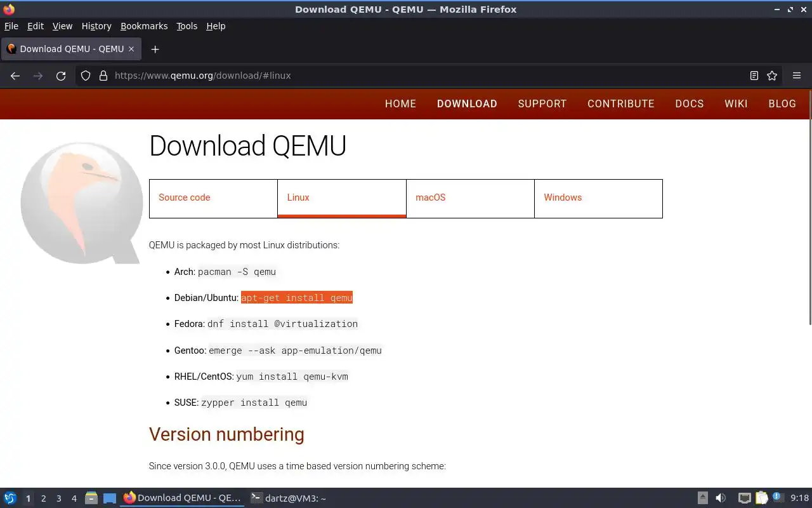
Task: Go to HOME in site navigation
Action: click(400, 104)
